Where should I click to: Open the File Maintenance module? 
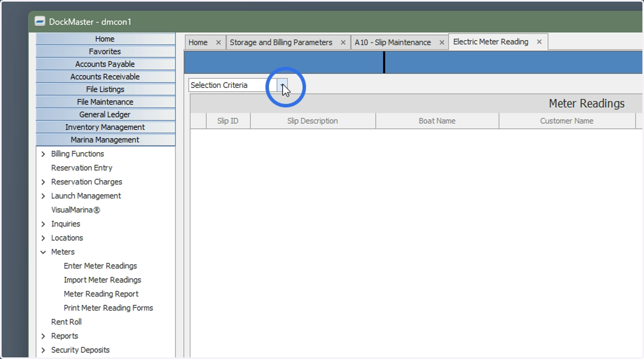click(105, 102)
